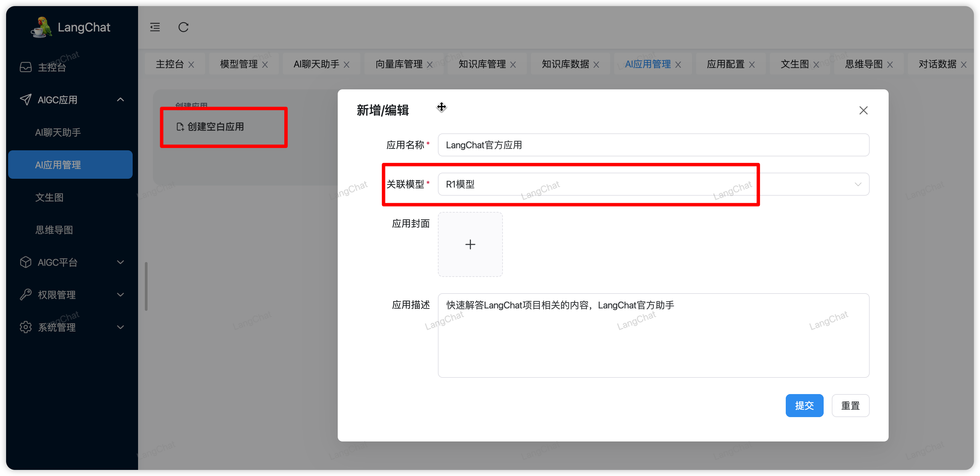Viewport: 980px width, 476px height.
Task: Close the 知识库数据 tab
Action: [x=597, y=65]
